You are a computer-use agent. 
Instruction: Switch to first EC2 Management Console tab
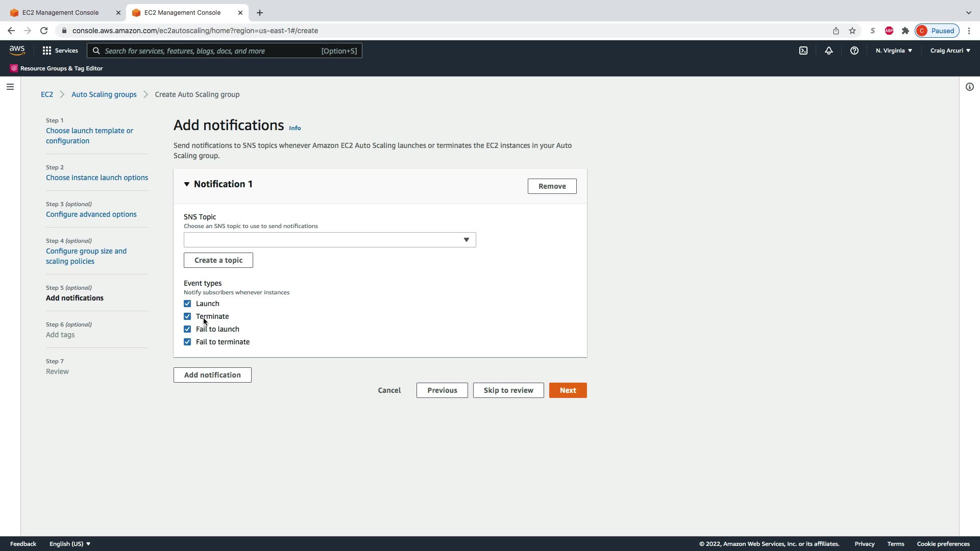pyautogui.click(x=60, y=12)
